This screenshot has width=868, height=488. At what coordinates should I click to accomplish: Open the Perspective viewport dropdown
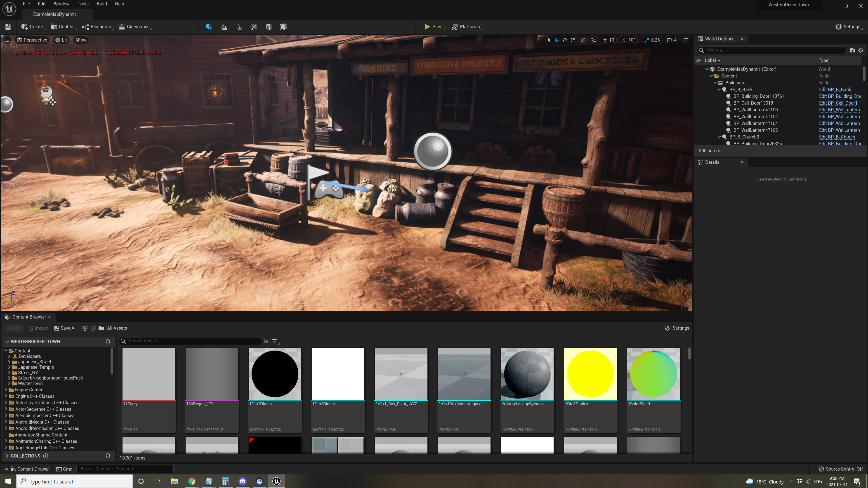[32, 40]
